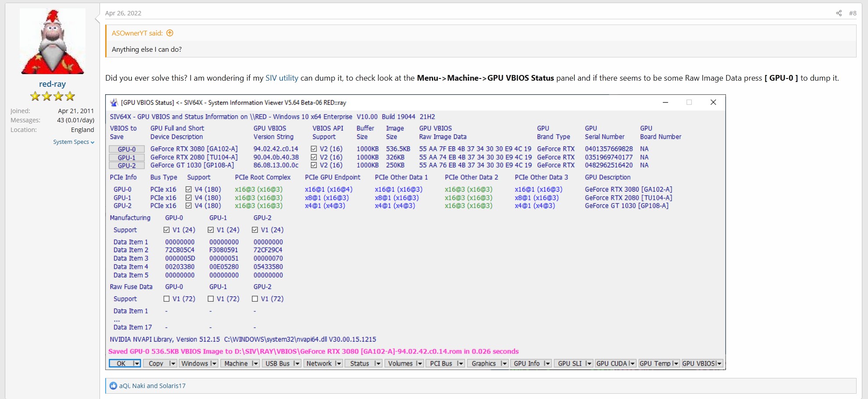Click the Copy button label
The width and height of the screenshot is (868, 399).
[156, 363]
